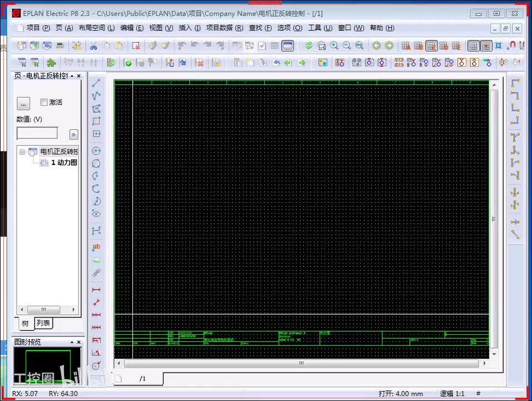The width and height of the screenshot is (532, 401).
Task: Open the 插入 (I) menu
Action: click(189, 28)
